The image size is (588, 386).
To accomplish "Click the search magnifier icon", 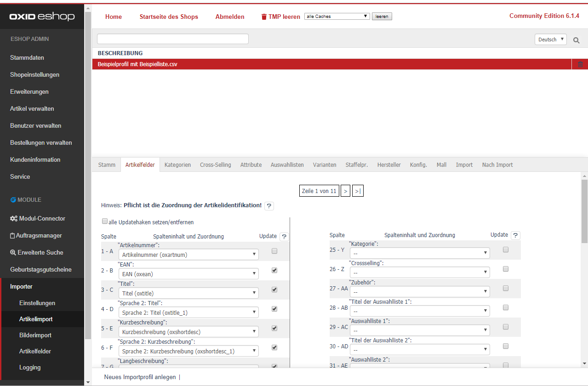I will coord(576,40).
